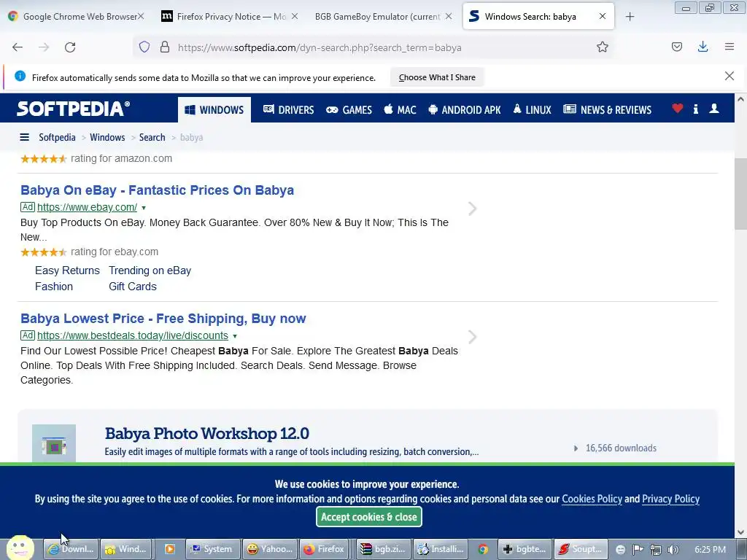
Task: Click the volume speaker tray icon
Action: (673, 550)
